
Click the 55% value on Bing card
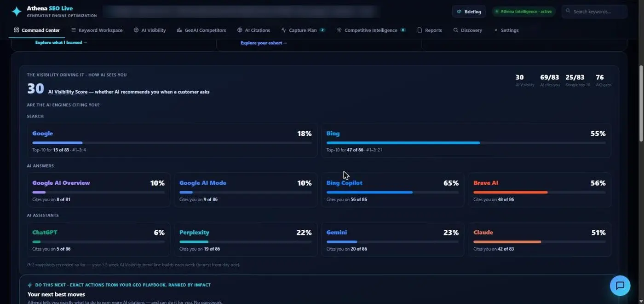[598, 134]
